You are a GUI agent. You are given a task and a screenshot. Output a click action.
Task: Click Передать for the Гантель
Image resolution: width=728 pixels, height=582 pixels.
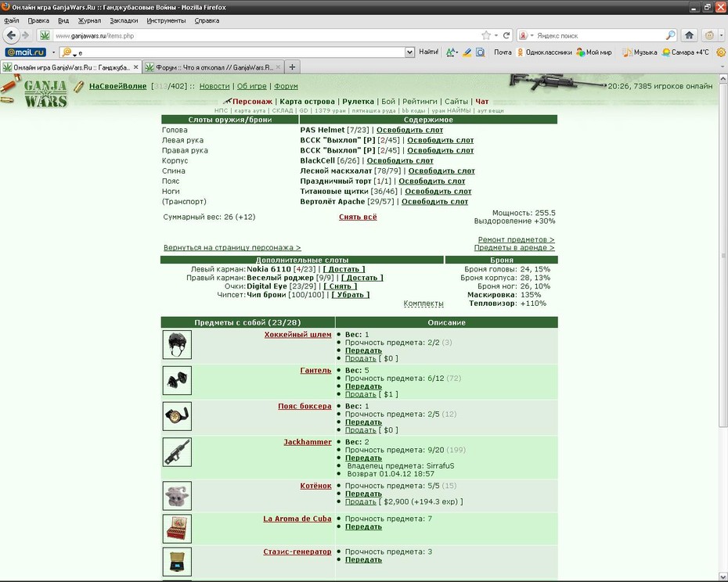point(363,386)
